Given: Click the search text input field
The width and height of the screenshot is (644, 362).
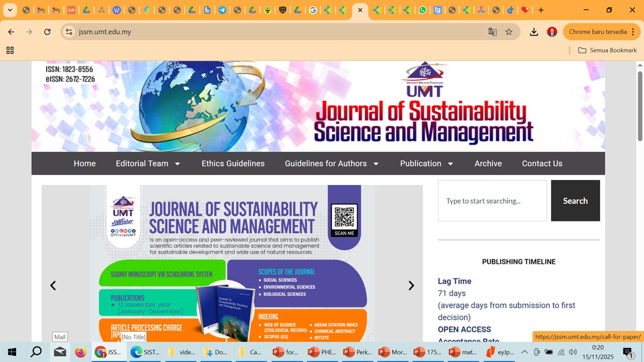Looking at the screenshot, I should click(x=492, y=201).
